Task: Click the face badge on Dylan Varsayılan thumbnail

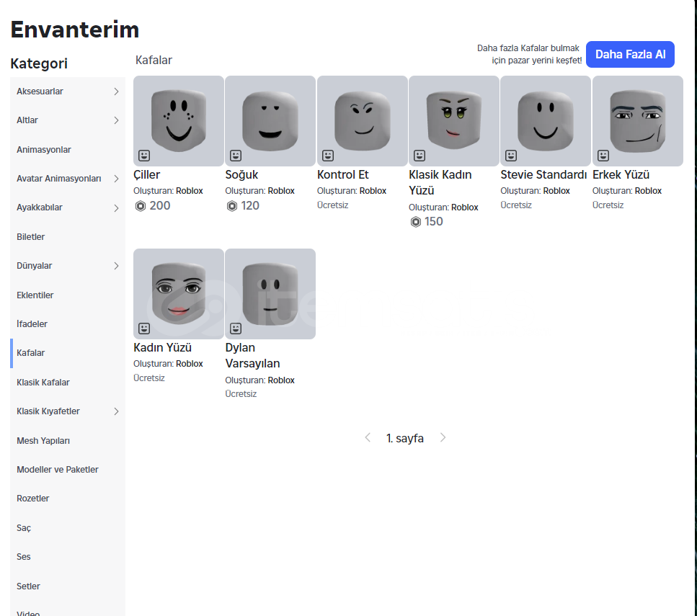Action: 236,329
